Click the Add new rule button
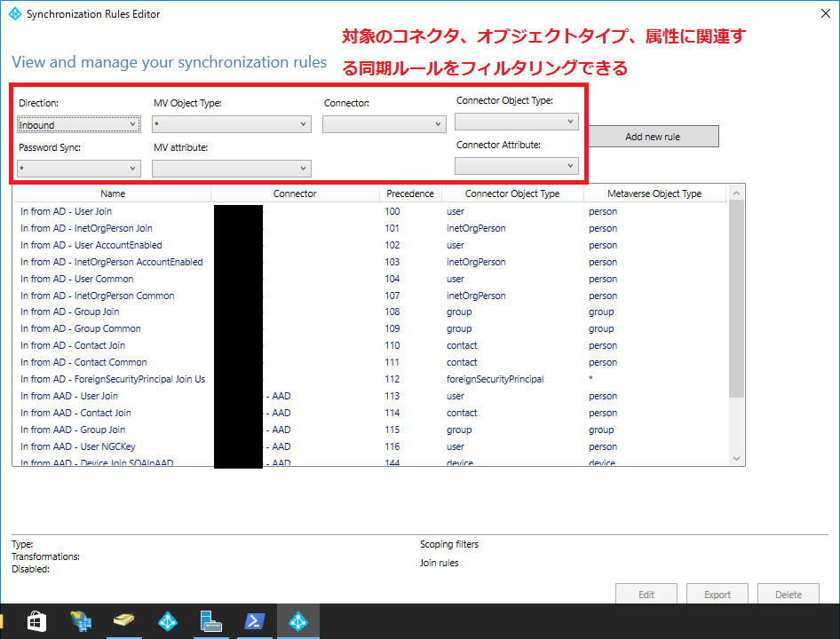The width and height of the screenshot is (840, 639). (653, 136)
